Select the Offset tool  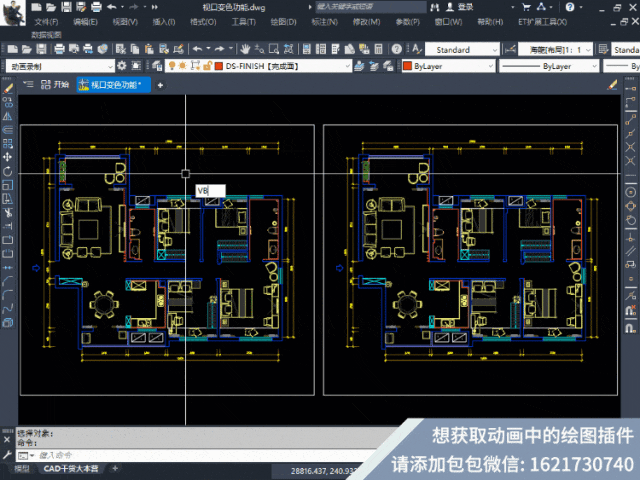pos(8,130)
